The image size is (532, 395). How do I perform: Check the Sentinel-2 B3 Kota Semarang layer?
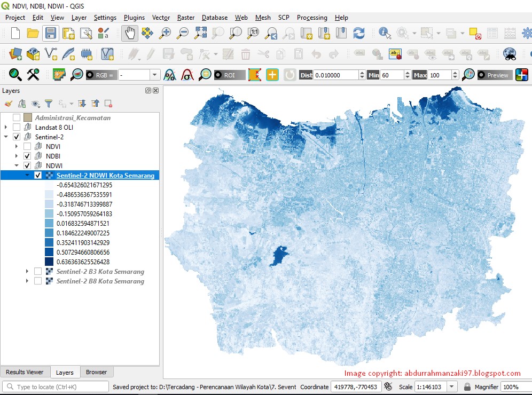click(37, 272)
